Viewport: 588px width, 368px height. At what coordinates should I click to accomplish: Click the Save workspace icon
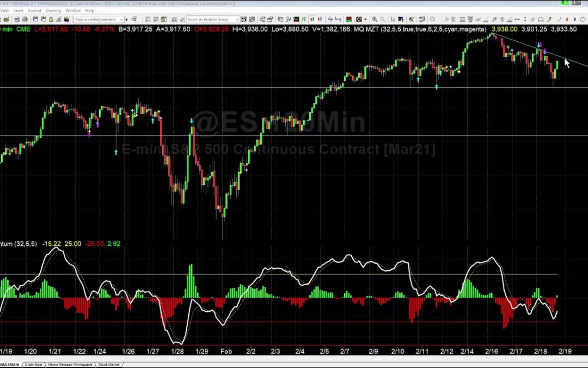coord(16,19)
